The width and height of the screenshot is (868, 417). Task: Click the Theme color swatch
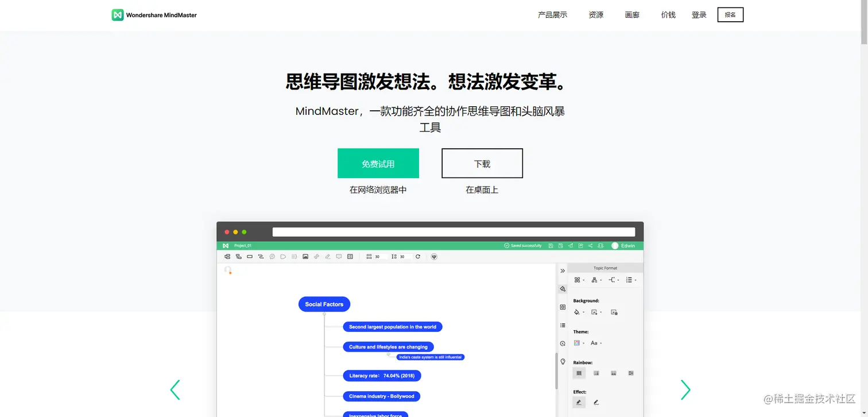pos(578,343)
